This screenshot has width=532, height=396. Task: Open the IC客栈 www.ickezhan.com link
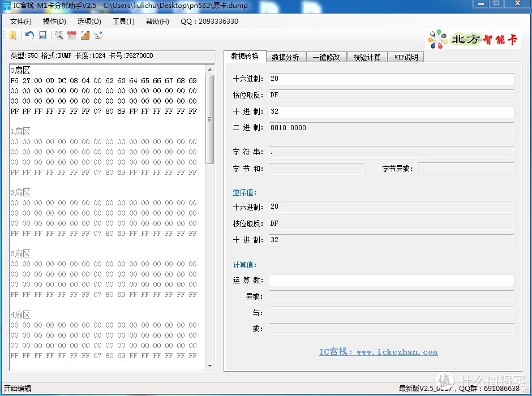[378, 352]
